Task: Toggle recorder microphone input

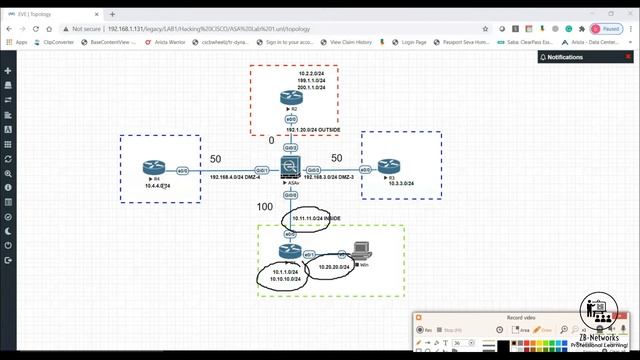Action: [623, 329]
